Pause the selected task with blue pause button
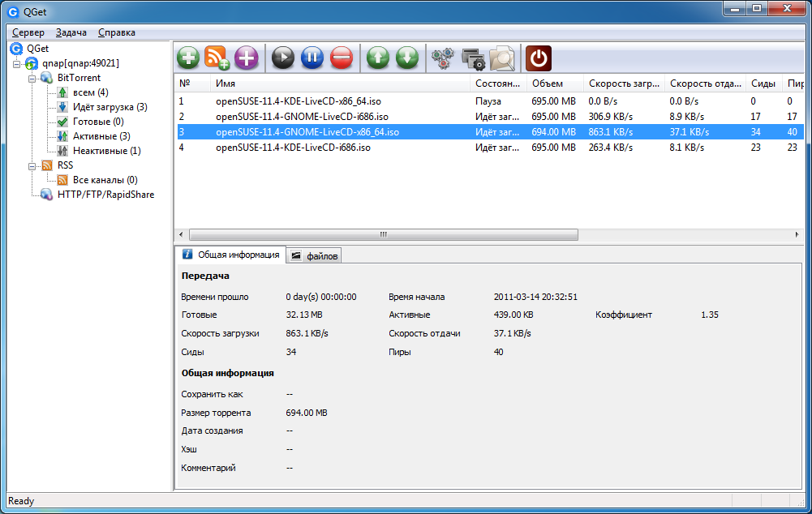The width and height of the screenshot is (812, 514). 312,58
